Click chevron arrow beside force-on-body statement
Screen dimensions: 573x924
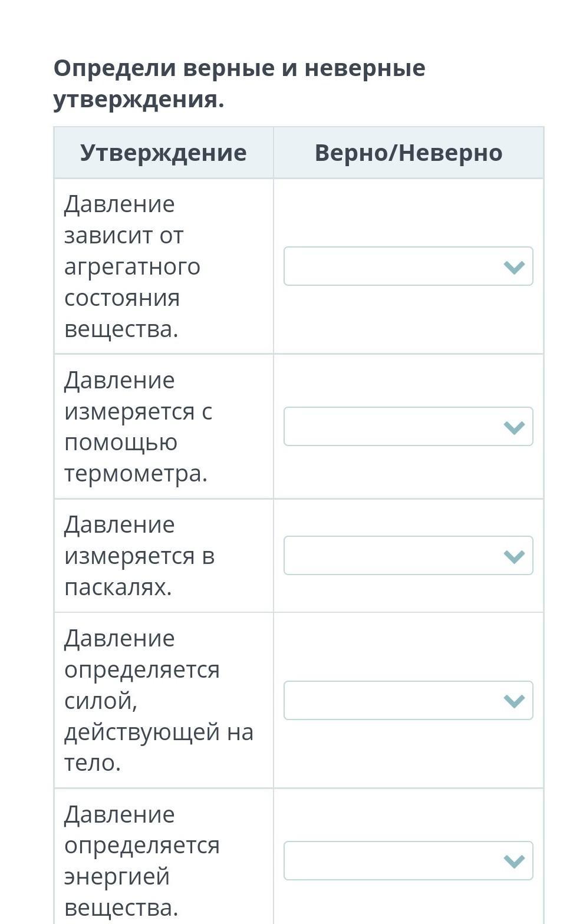click(515, 701)
